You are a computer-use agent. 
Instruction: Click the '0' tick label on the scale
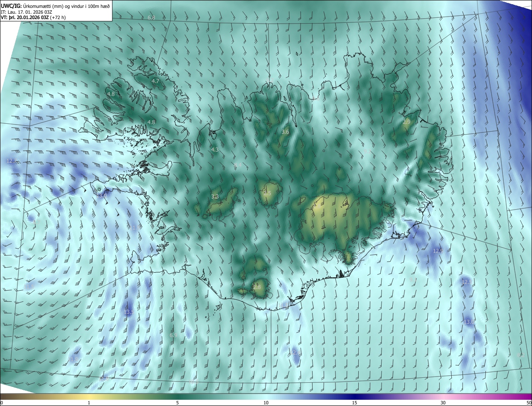2,403
